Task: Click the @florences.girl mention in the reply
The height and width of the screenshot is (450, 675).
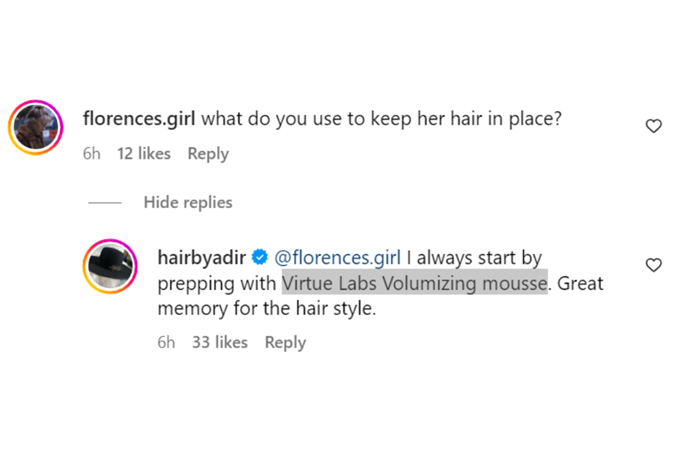Action: pos(336,258)
